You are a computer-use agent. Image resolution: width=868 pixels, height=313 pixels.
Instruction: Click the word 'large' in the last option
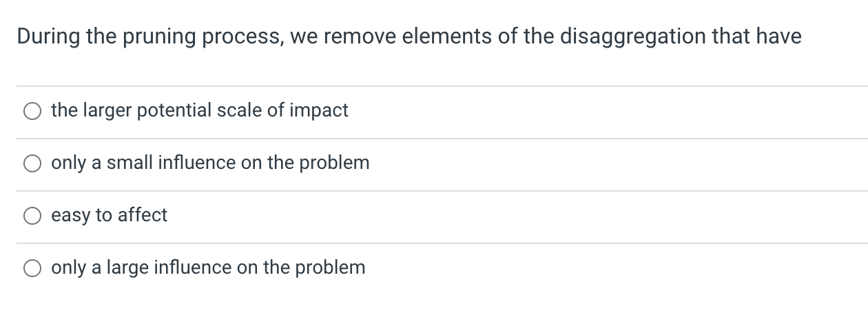coord(130,267)
